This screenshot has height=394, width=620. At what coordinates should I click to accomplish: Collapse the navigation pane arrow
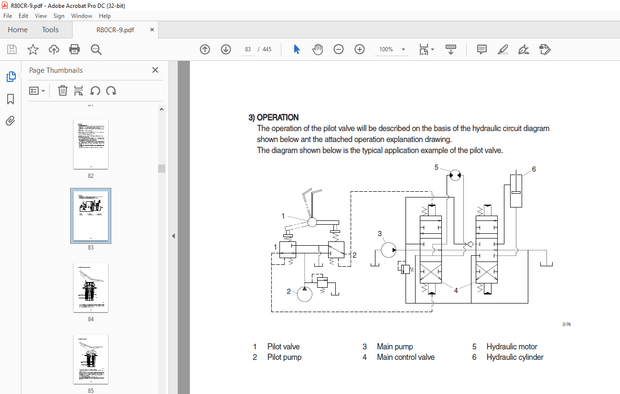click(173, 236)
